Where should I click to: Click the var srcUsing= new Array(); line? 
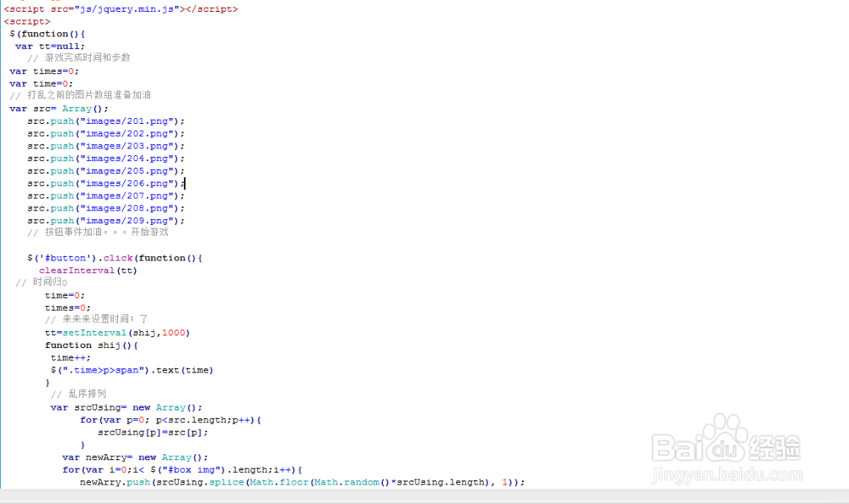click(127, 407)
